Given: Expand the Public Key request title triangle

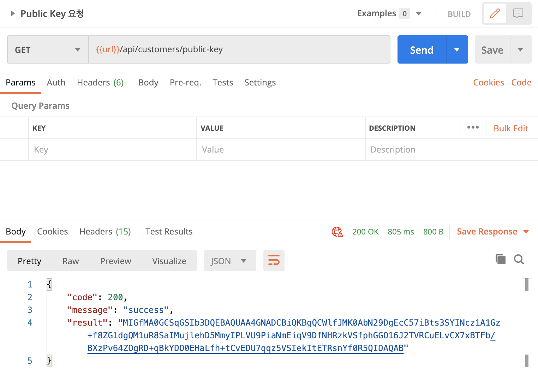Looking at the screenshot, I should (x=13, y=13).
